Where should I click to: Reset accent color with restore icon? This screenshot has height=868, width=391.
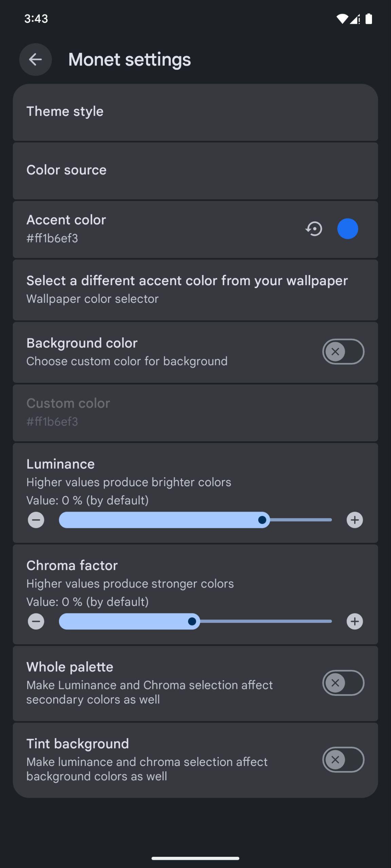point(314,229)
